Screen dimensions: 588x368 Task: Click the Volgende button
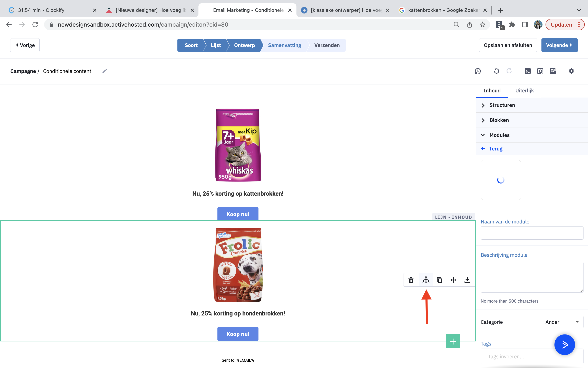[559, 45]
